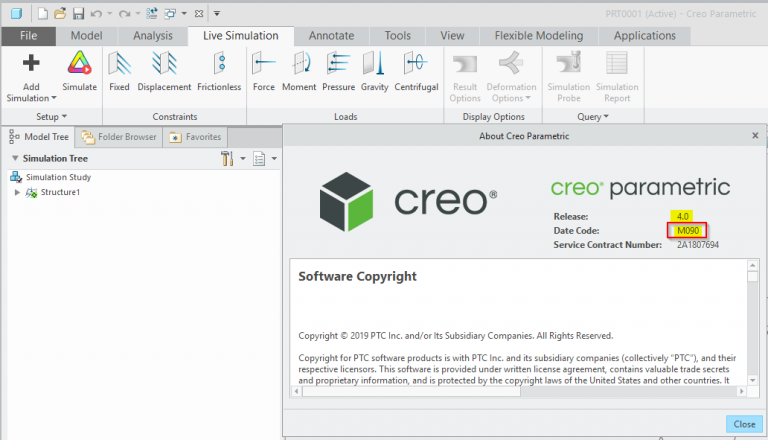
Task: Click the horizontal scrollbar right arrow
Action: pos(742,391)
